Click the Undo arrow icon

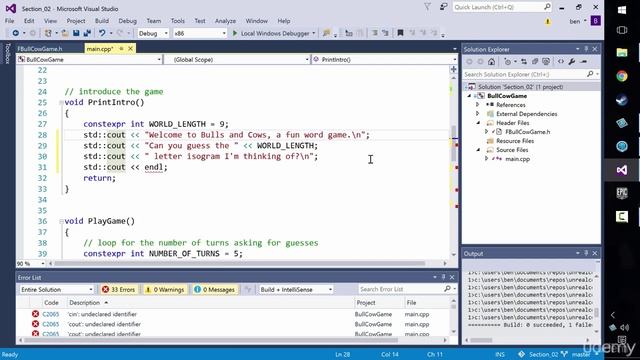102,33
